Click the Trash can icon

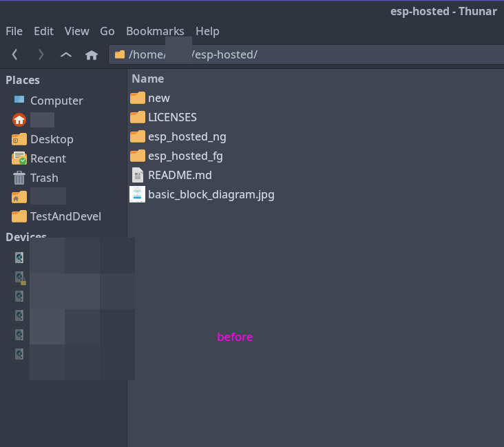(19, 178)
